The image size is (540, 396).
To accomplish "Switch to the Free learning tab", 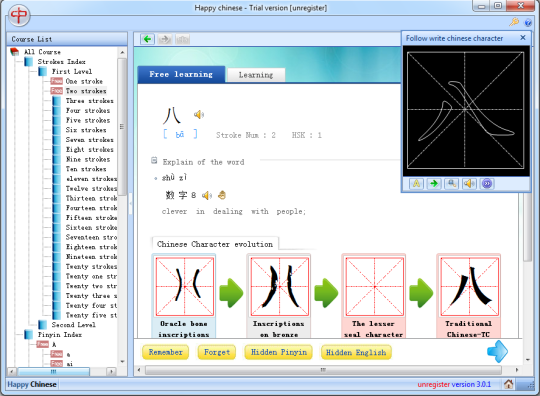I will [x=181, y=74].
